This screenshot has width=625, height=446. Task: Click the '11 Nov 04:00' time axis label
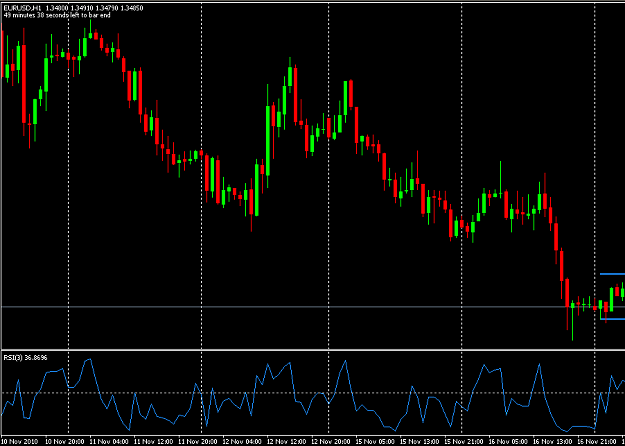109,442
